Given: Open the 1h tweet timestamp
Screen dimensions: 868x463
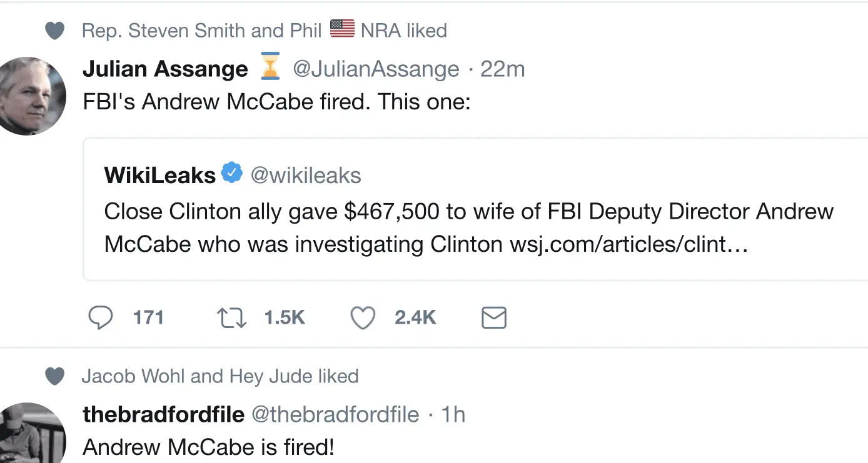Looking at the screenshot, I should coord(453,414).
